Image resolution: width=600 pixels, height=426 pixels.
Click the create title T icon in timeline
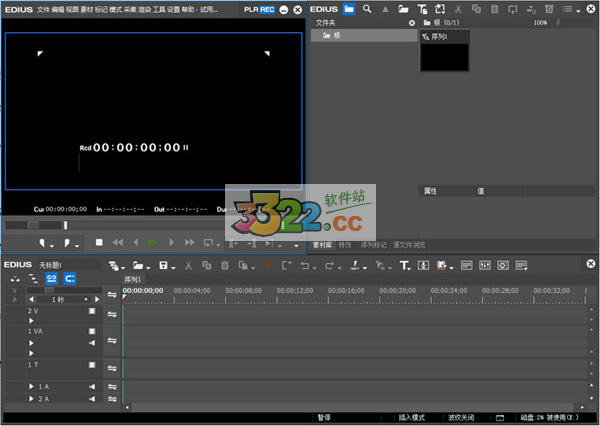pyautogui.click(x=405, y=265)
